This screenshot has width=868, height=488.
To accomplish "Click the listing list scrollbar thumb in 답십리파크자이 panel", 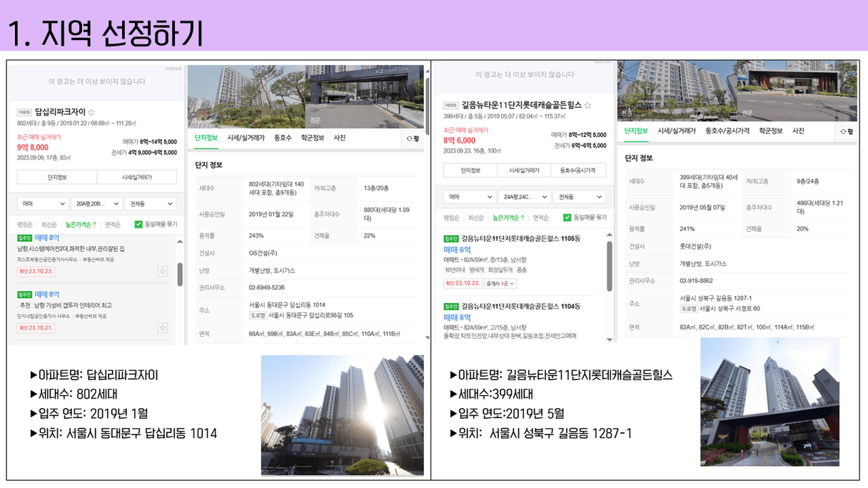I will pos(180,273).
